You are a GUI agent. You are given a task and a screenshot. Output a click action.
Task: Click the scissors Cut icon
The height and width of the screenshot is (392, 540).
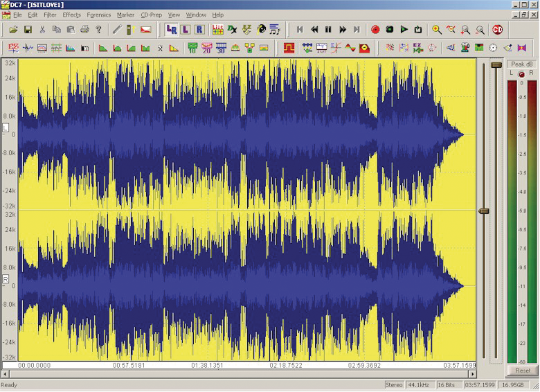click(42, 30)
